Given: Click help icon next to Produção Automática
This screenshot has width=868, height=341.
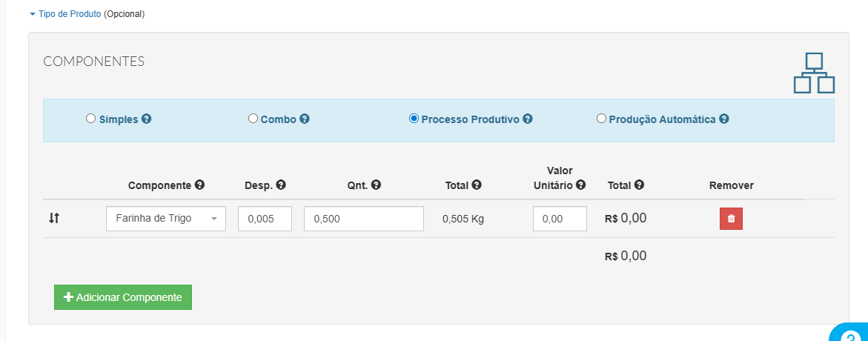Looking at the screenshot, I should click(x=724, y=119).
